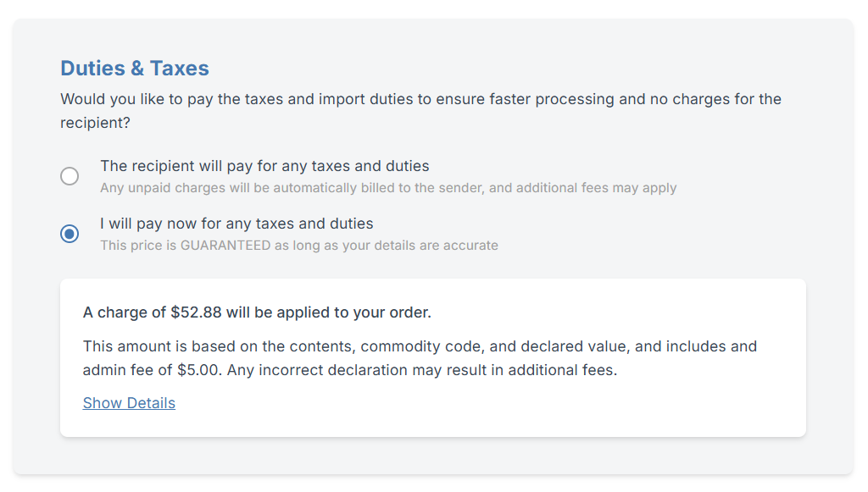Click the admin fee text mentioning $5.00
Viewport: 868px width, 492px height.
coord(119,370)
